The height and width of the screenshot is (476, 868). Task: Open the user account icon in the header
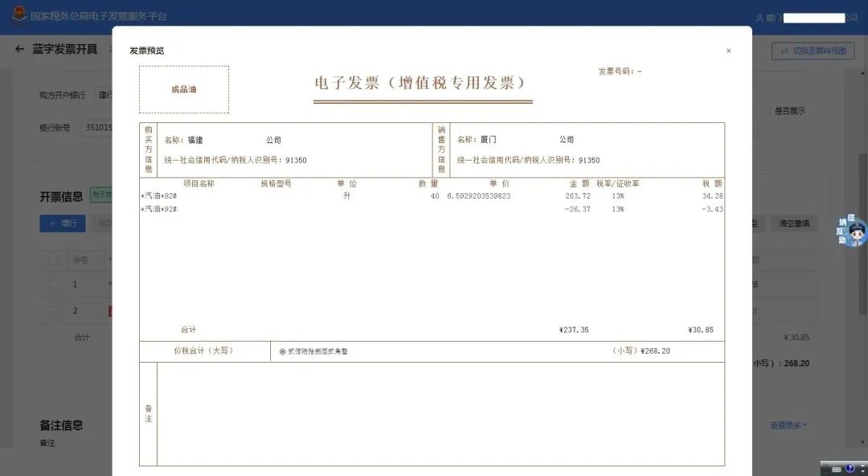tap(759, 18)
